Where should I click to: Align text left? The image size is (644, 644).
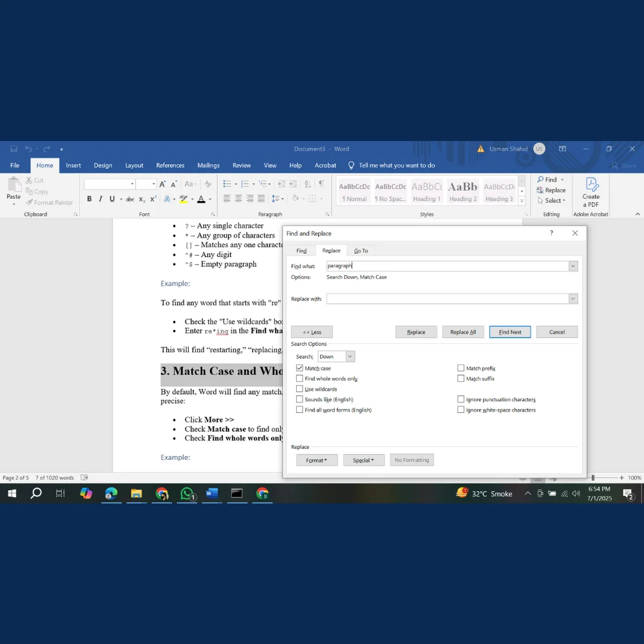[227, 199]
